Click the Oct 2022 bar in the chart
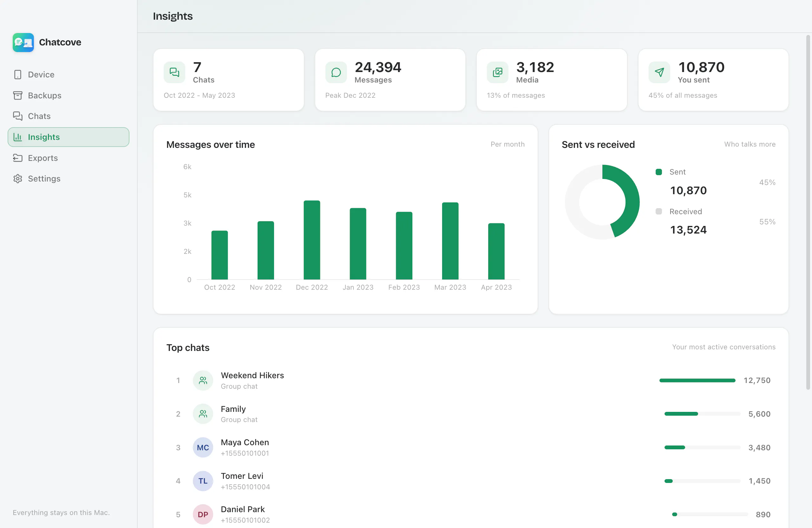The height and width of the screenshot is (528, 812). pos(219,255)
